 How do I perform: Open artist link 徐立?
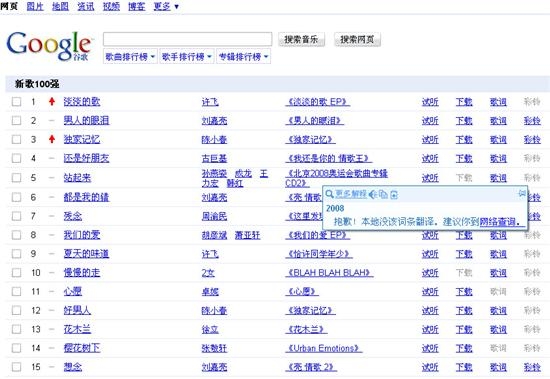point(210,330)
